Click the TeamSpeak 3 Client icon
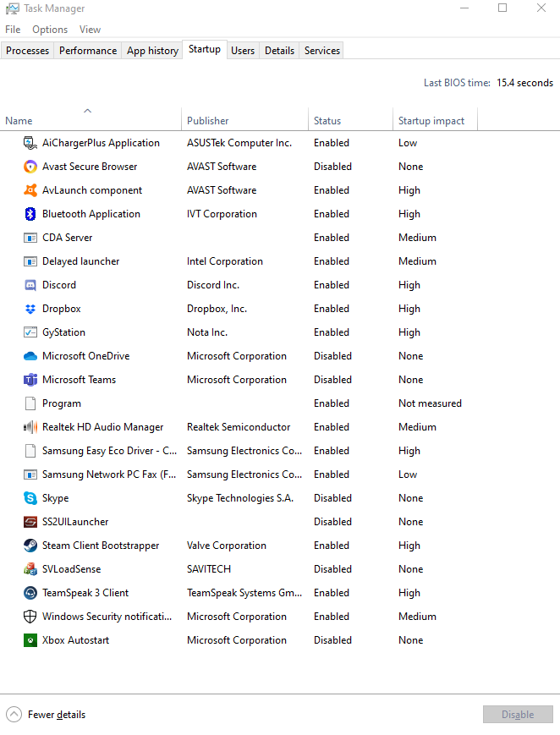The width and height of the screenshot is (560, 735). [30, 593]
